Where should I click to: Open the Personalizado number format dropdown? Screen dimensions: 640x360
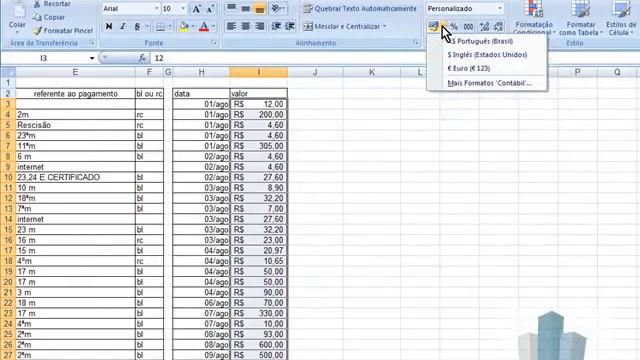pyautogui.click(x=500, y=9)
